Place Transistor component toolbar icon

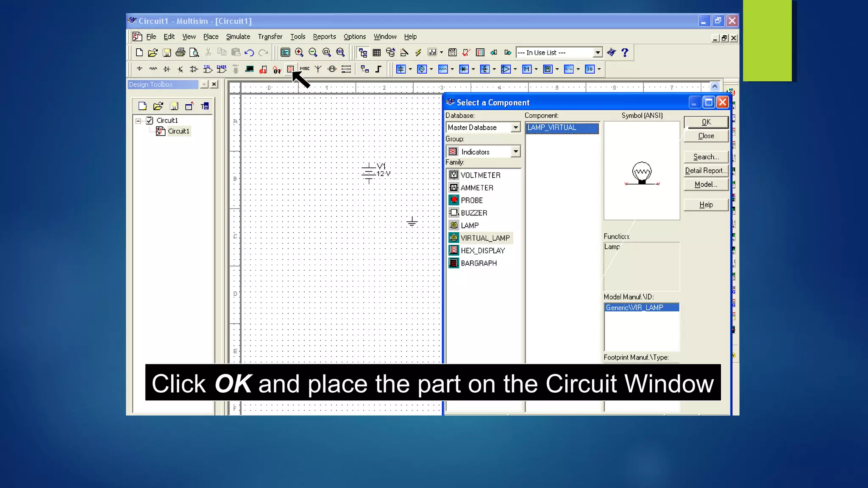[x=181, y=69]
